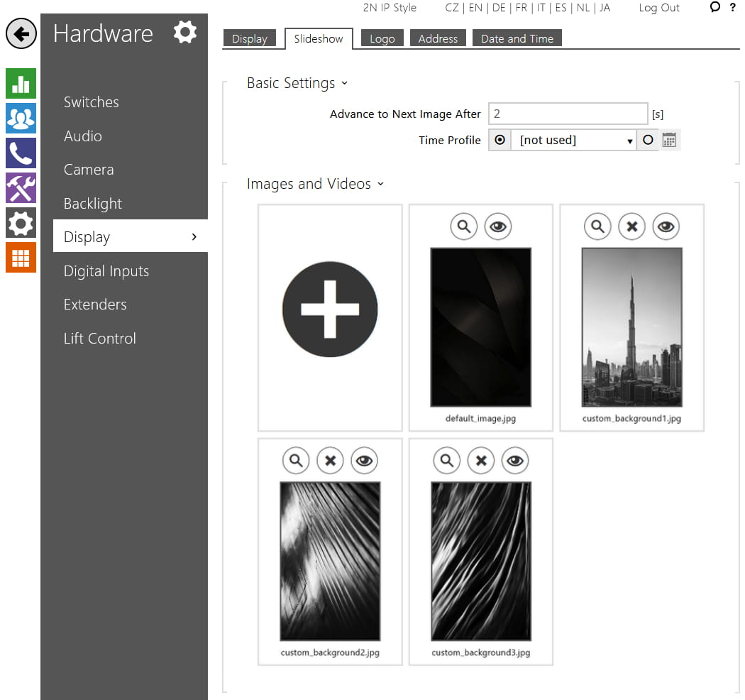This screenshot has height=700, width=745.
Task: Open the Date and Time tab
Action: (517, 38)
